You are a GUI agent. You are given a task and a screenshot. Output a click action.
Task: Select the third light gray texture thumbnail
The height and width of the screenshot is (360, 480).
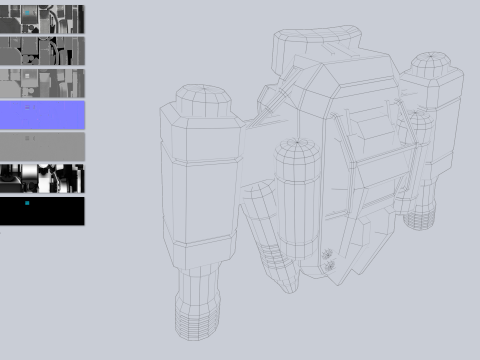(x=42, y=83)
